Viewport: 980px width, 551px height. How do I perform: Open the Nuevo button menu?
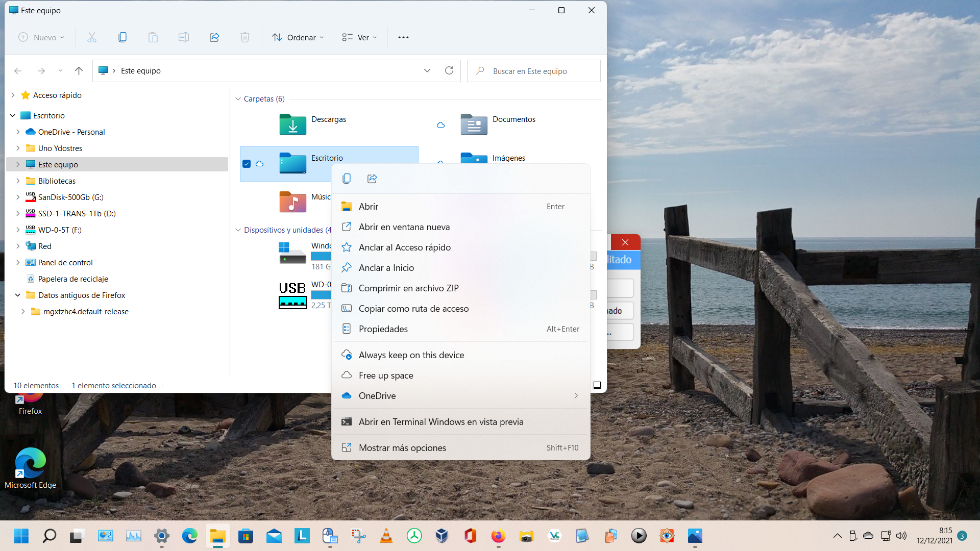(42, 37)
